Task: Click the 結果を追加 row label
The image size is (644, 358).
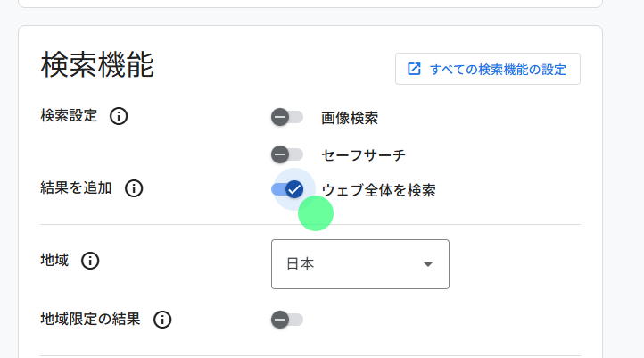Action: pyautogui.click(x=76, y=188)
